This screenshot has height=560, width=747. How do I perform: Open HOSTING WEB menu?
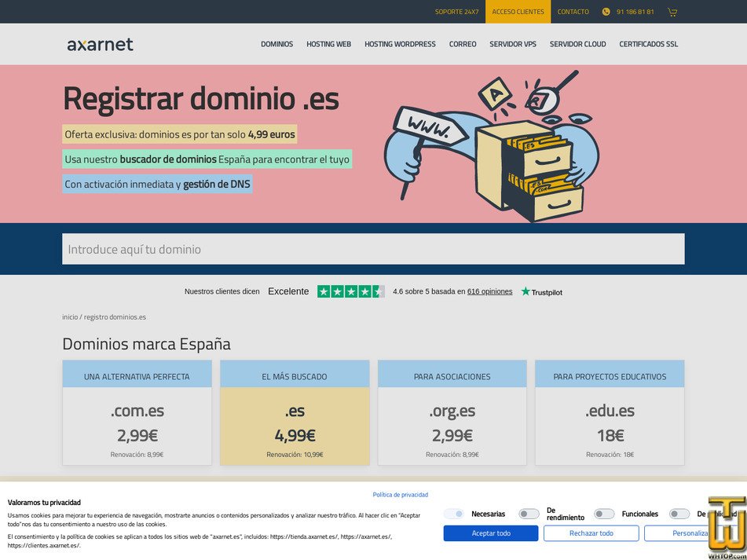[x=328, y=44]
